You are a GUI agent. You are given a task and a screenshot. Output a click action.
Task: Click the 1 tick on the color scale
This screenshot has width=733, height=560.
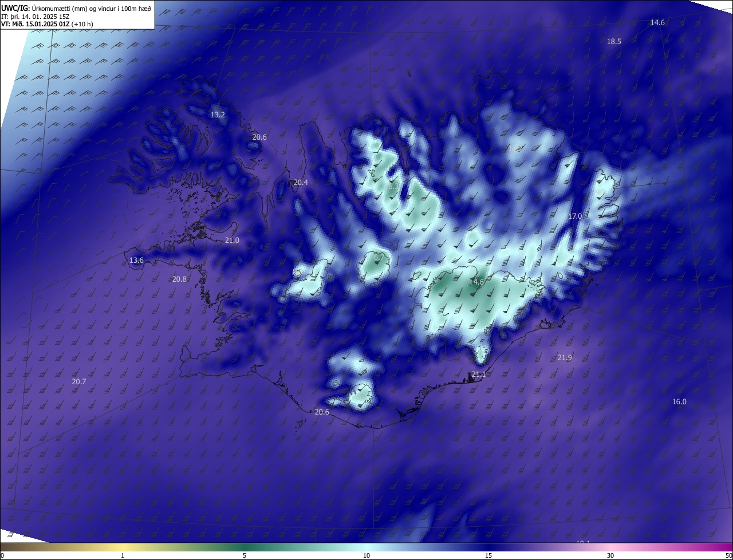(x=123, y=556)
